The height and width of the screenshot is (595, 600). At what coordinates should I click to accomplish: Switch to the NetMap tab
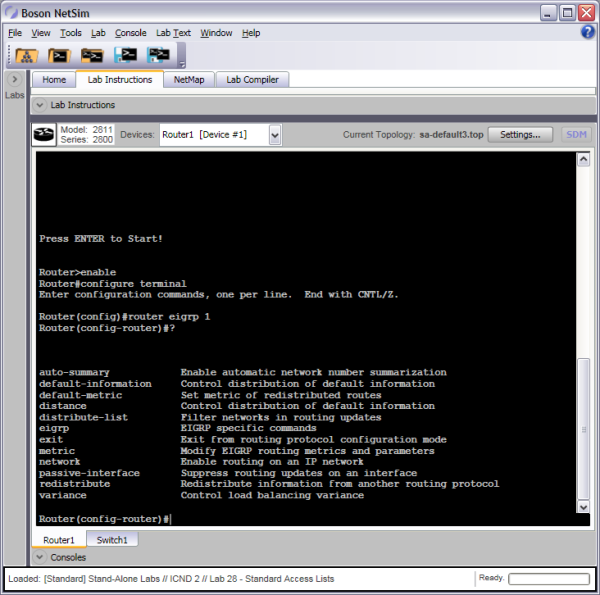pyautogui.click(x=189, y=80)
